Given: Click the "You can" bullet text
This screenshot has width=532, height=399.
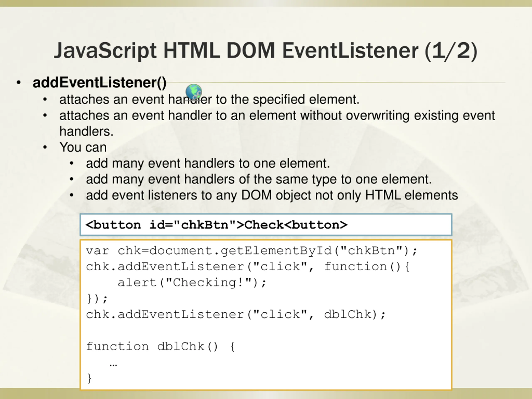Looking at the screenshot, I should [x=83, y=147].
